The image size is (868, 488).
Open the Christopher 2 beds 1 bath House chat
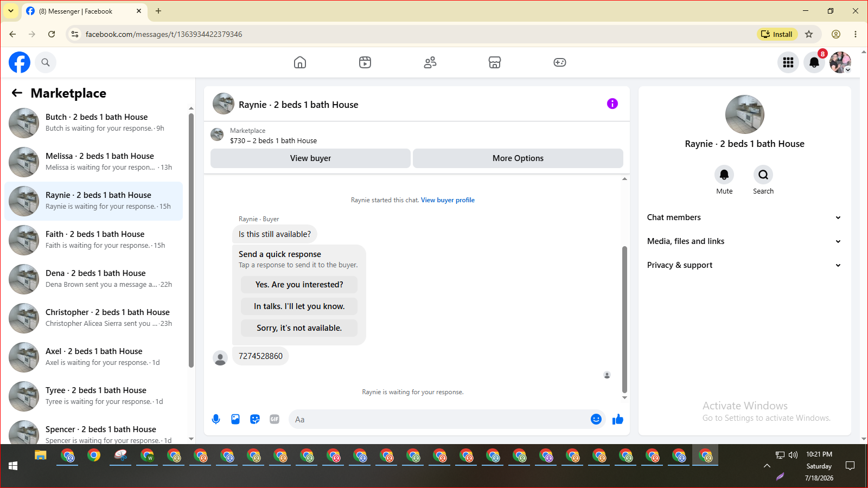(x=94, y=318)
